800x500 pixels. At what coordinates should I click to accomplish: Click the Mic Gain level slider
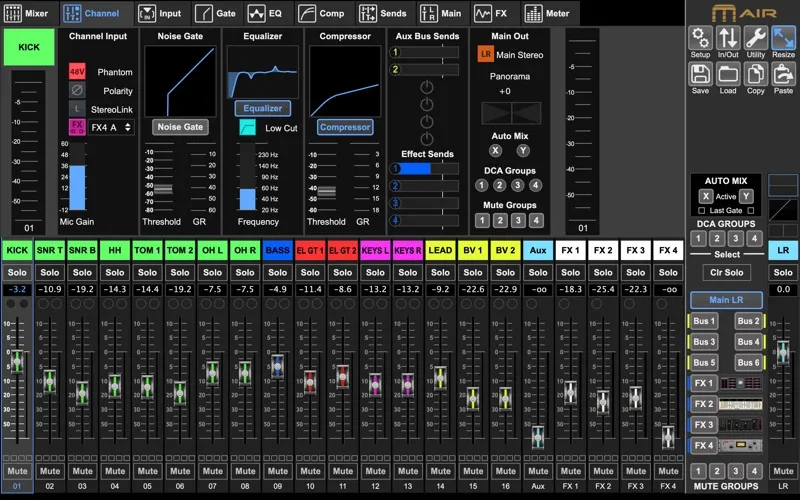click(x=77, y=177)
